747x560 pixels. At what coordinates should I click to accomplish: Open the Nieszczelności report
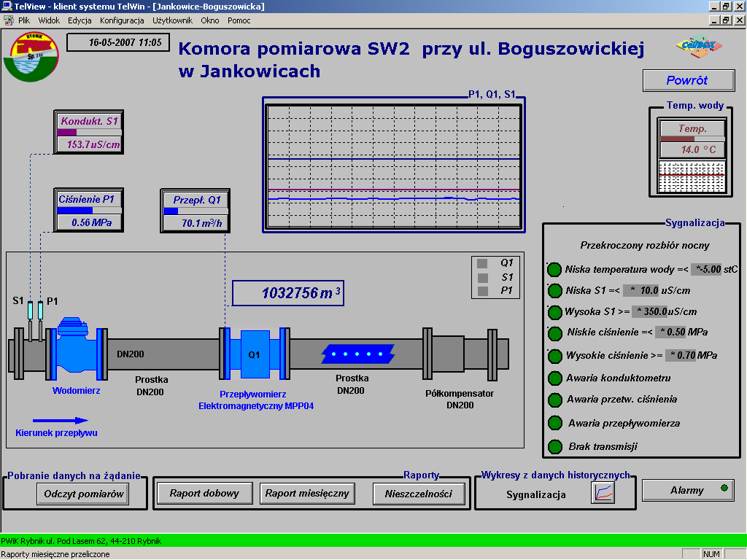[419, 494]
